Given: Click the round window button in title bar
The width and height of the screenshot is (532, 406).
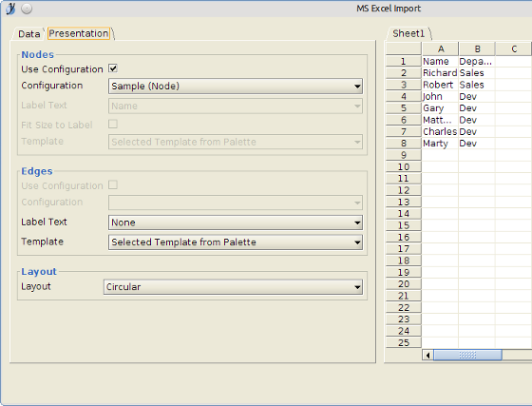Looking at the screenshot, I should coord(27,9).
